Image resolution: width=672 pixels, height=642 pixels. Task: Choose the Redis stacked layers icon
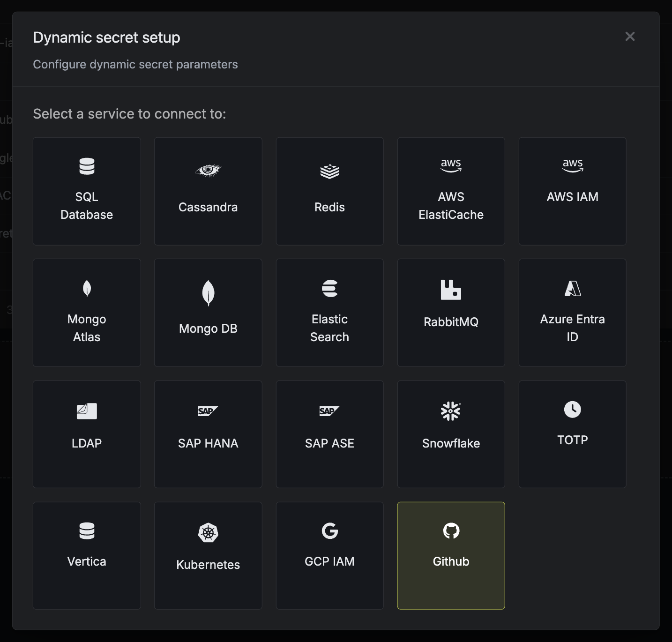tap(329, 172)
